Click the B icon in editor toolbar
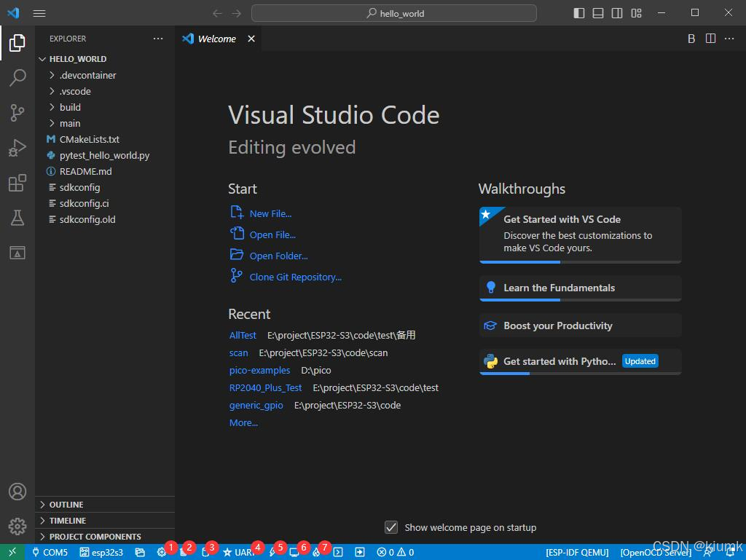Viewport: 746px width, 560px height. pyautogui.click(x=691, y=39)
